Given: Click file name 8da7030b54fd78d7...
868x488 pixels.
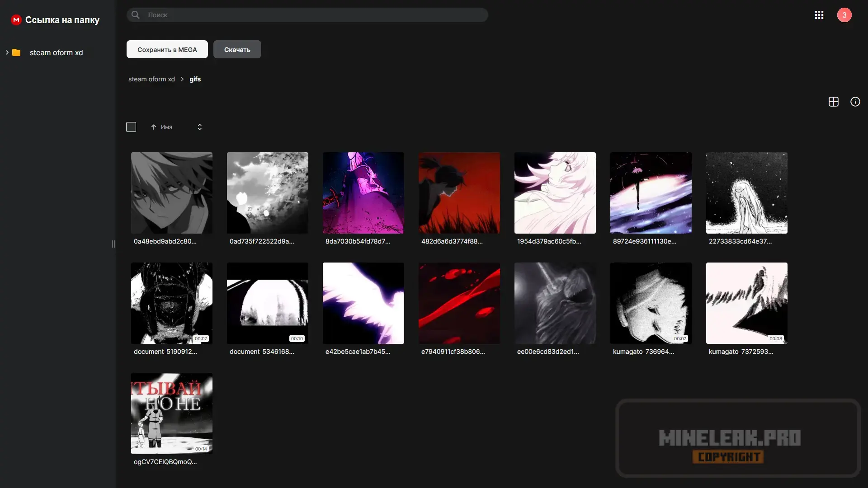Looking at the screenshot, I should [358, 241].
